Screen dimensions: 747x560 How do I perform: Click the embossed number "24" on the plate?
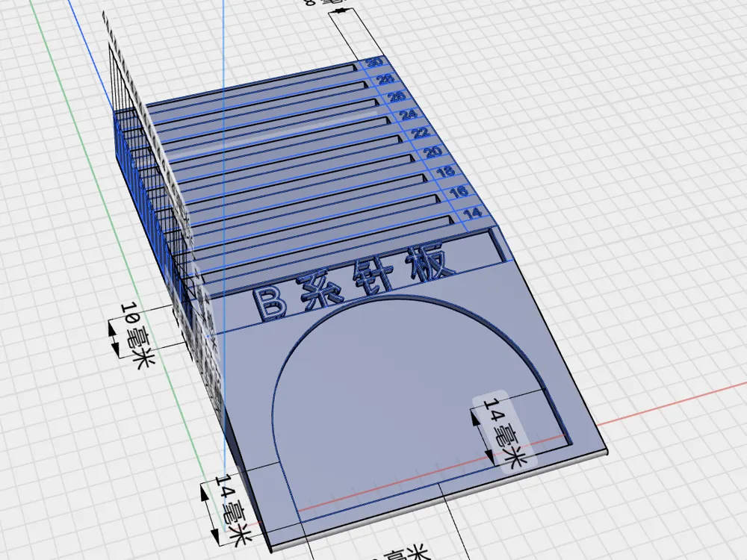[409, 114]
